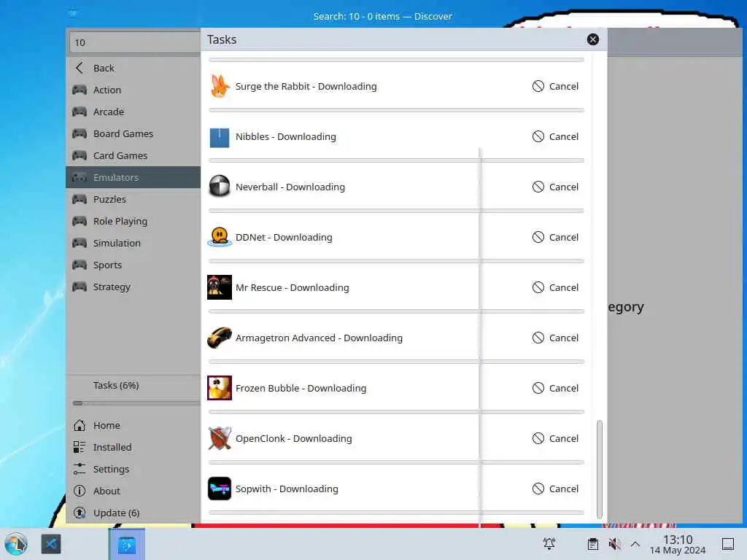The height and width of the screenshot is (560, 747).
Task: Cancel the Mr Rescue download
Action: coord(555,287)
